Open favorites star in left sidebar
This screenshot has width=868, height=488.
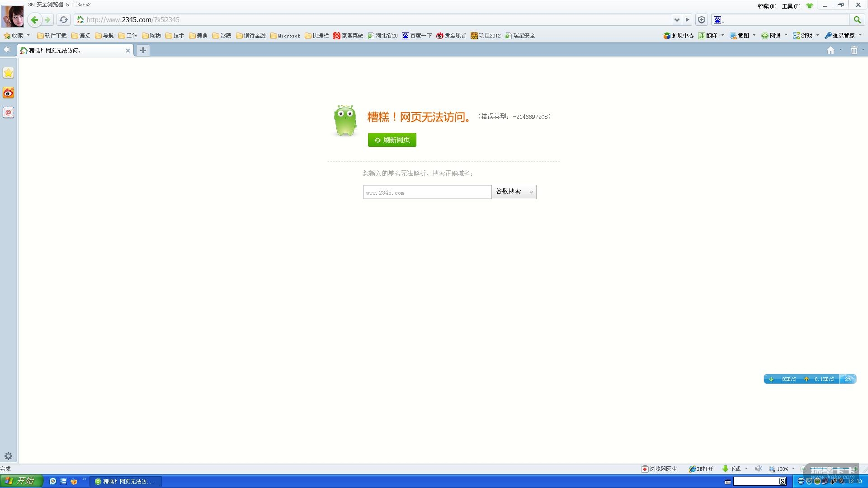click(x=9, y=73)
